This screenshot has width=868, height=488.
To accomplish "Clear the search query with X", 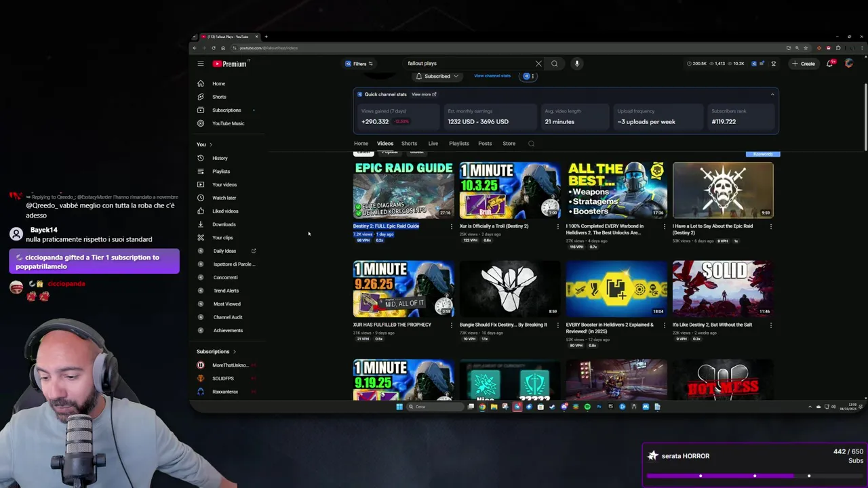I will (538, 64).
